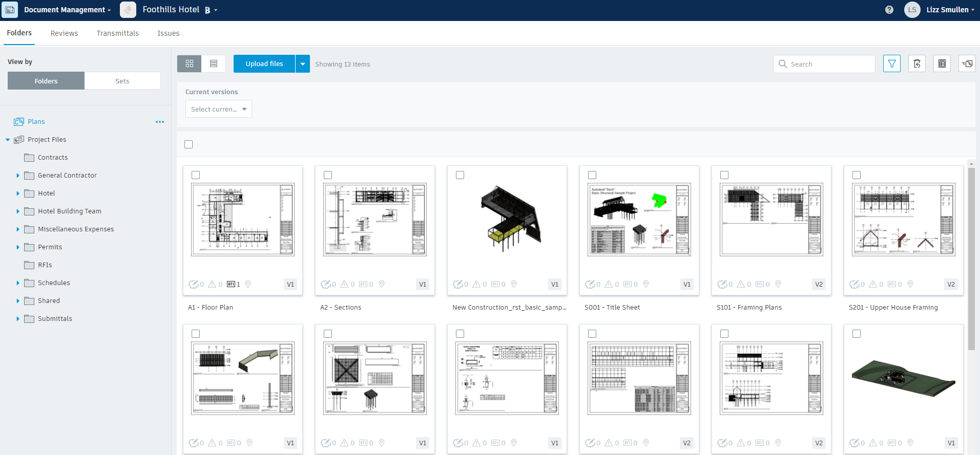Collapse the Project Files tree node
The width and height of the screenshot is (980, 455).
point(8,140)
